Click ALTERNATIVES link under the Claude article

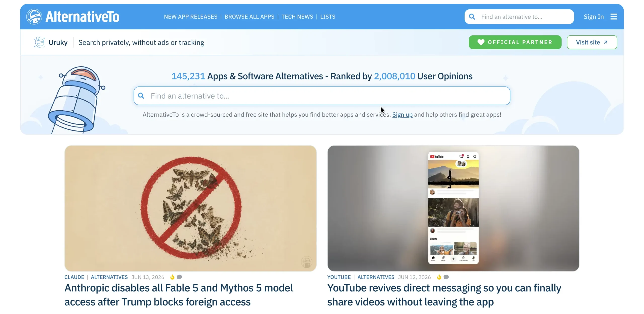click(109, 277)
